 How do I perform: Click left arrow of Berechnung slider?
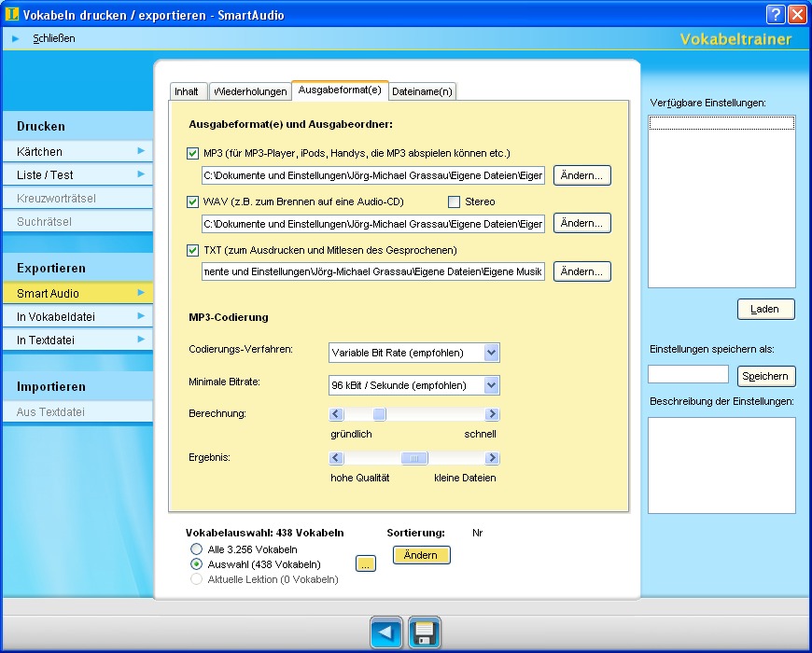coord(336,414)
